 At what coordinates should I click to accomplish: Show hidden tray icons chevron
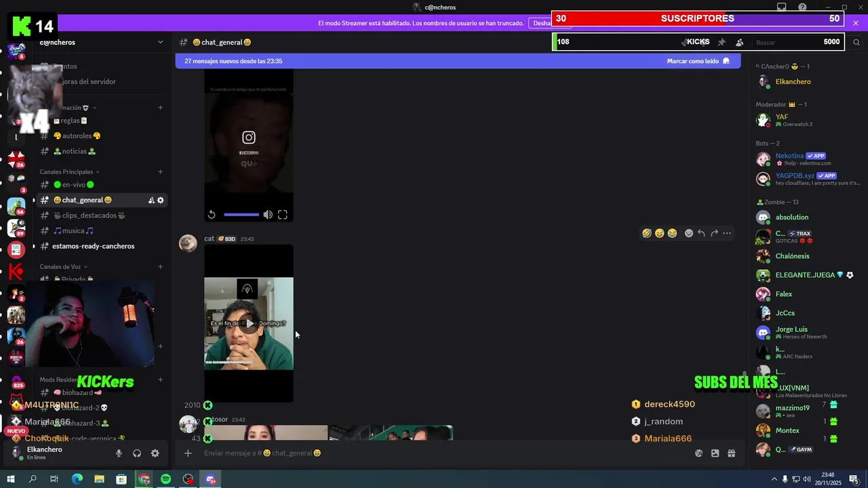pos(774,479)
